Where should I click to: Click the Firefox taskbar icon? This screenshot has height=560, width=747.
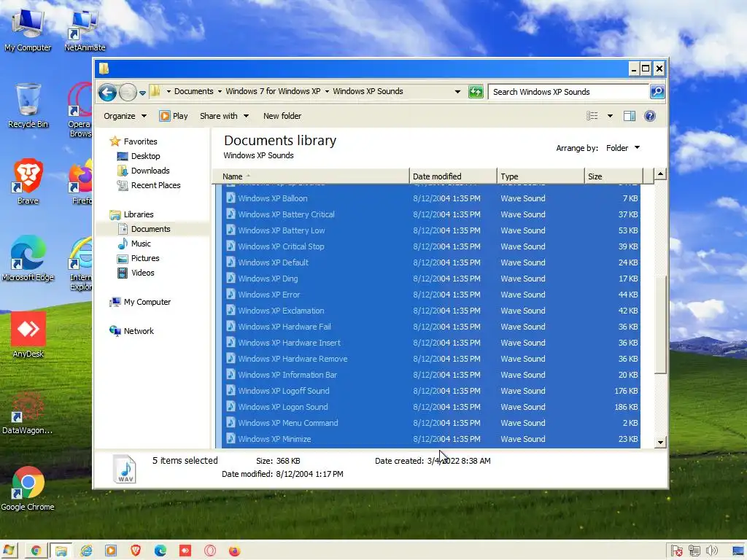(x=234, y=551)
